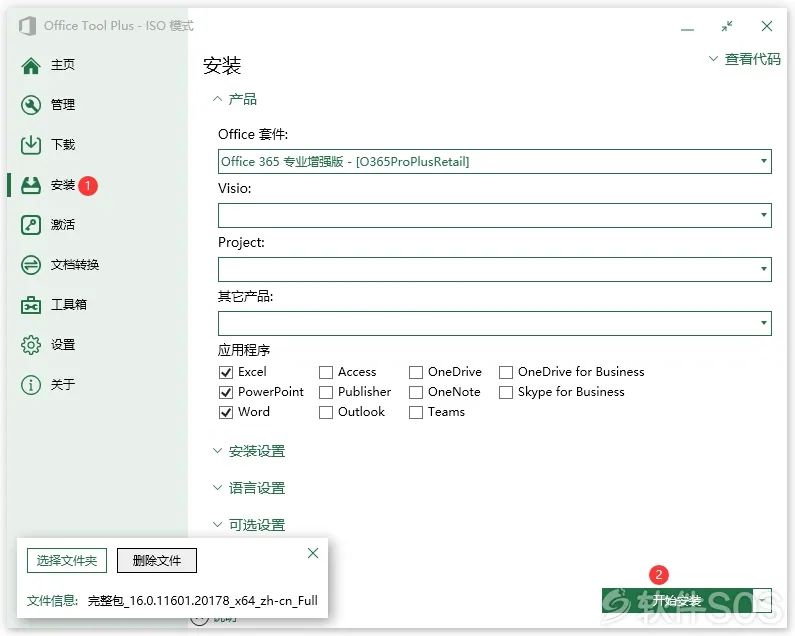Open the 主页 menu item
The width and height of the screenshot is (795, 636).
tap(63, 65)
